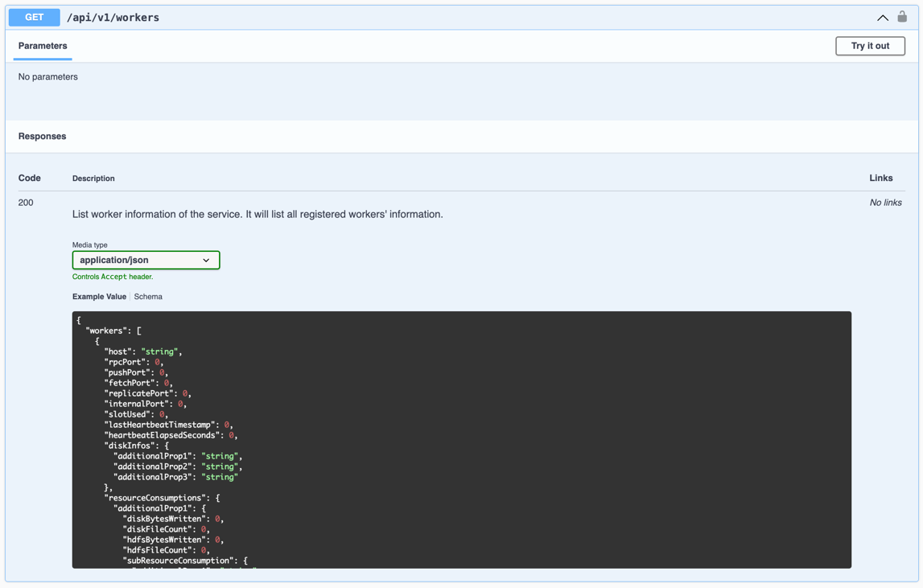Switch to the Example Value tab
The width and height of the screenshot is (923, 588).
99,297
